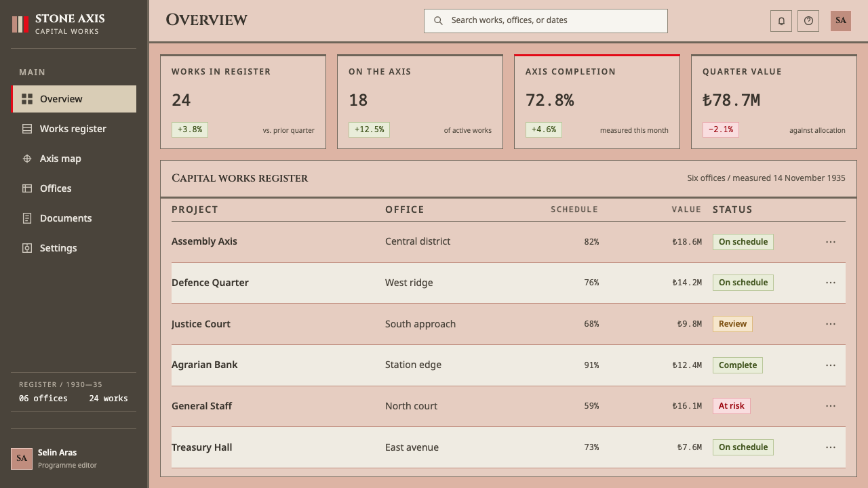This screenshot has height=488, width=868.
Task: Open the Documents section
Action: click(x=73, y=218)
